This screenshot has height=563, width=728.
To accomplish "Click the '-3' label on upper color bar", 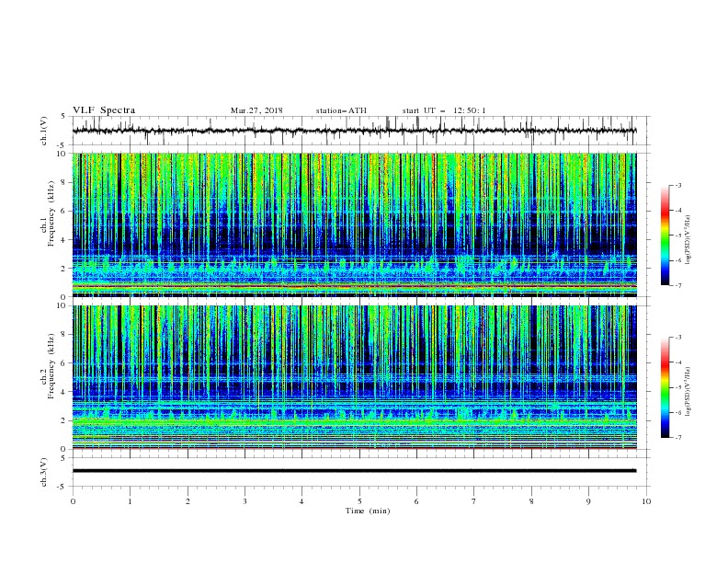I will [677, 185].
